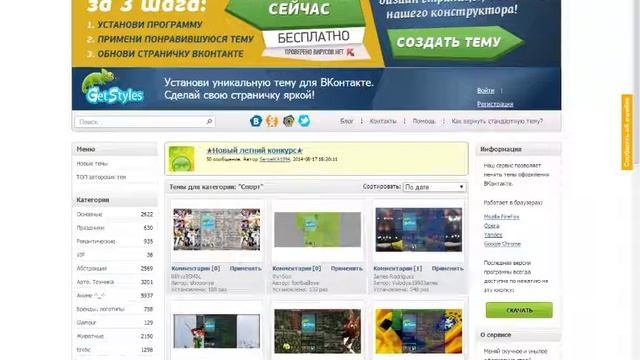Select the Романтические category

pyautogui.click(x=96, y=241)
